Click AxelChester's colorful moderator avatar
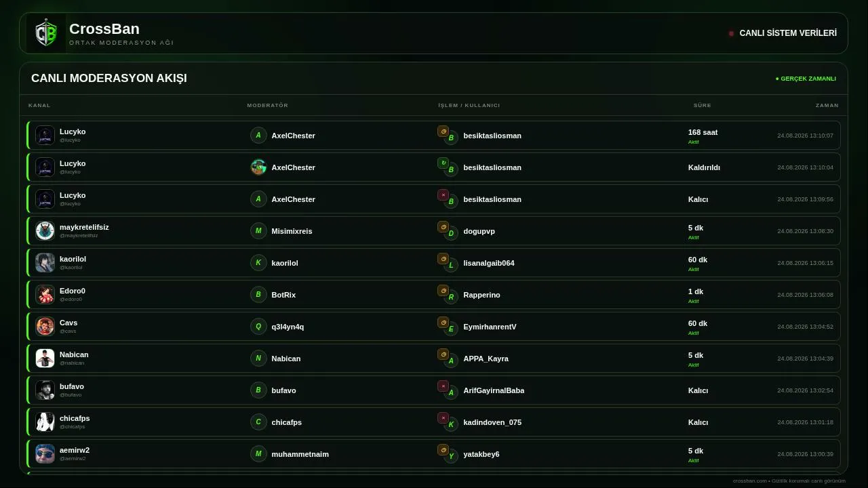The image size is (868, 488). coord(258,167)
